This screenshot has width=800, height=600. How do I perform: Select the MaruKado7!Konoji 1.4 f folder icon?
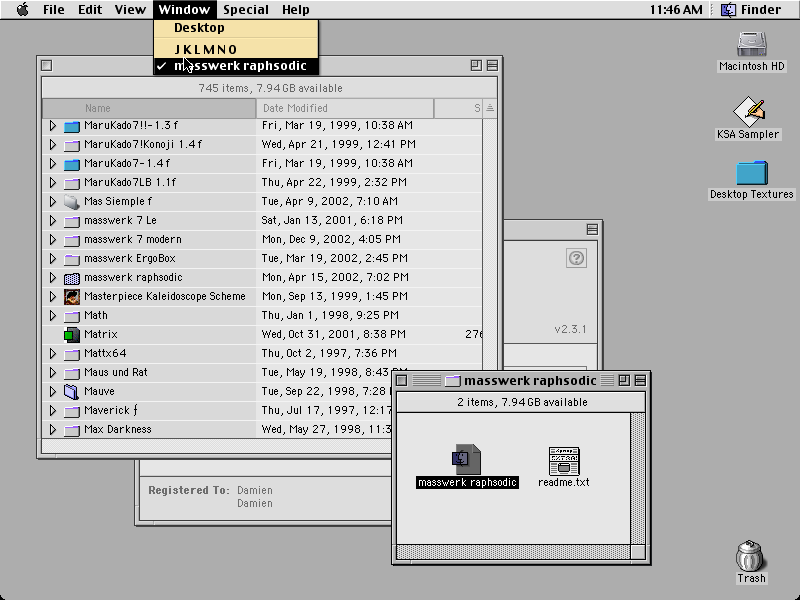coord(72,145)
